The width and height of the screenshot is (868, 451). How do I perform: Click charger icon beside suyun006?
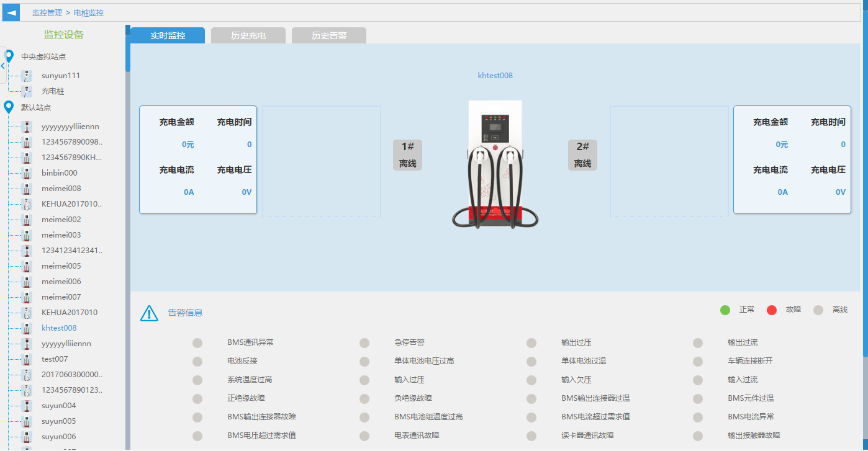tap(27, 437)
